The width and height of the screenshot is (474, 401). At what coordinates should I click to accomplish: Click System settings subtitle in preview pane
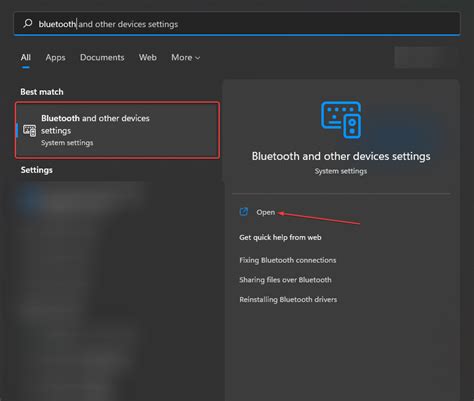coord(341,171)
